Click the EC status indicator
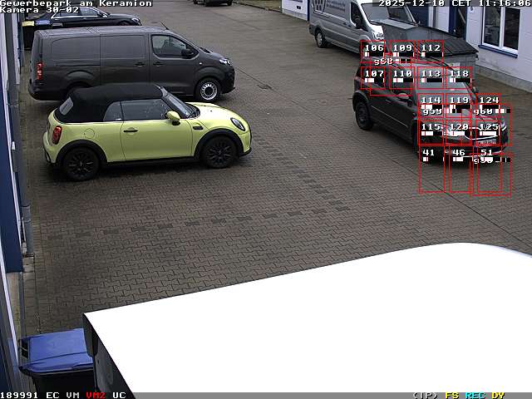This screenshot has height=399, width=532. pos(52,395)
